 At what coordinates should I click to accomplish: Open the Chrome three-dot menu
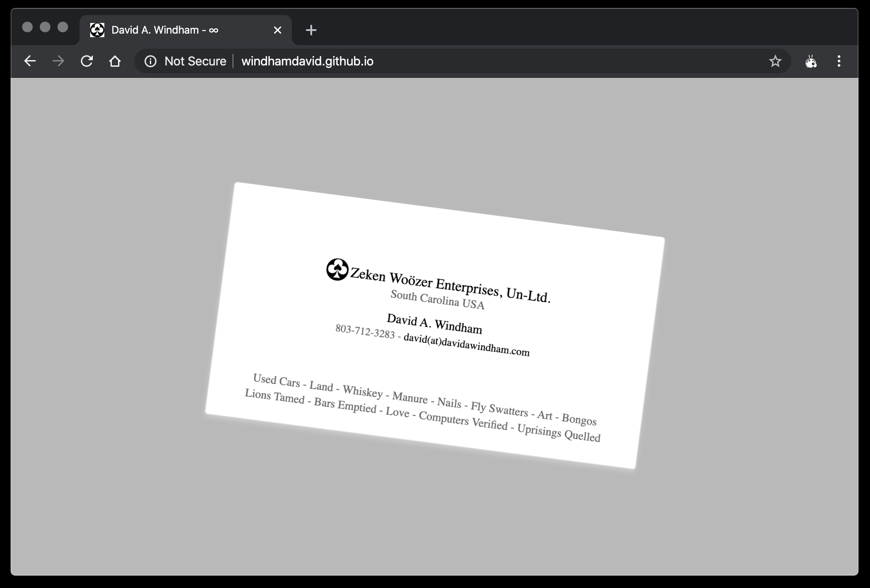point(839,61)
